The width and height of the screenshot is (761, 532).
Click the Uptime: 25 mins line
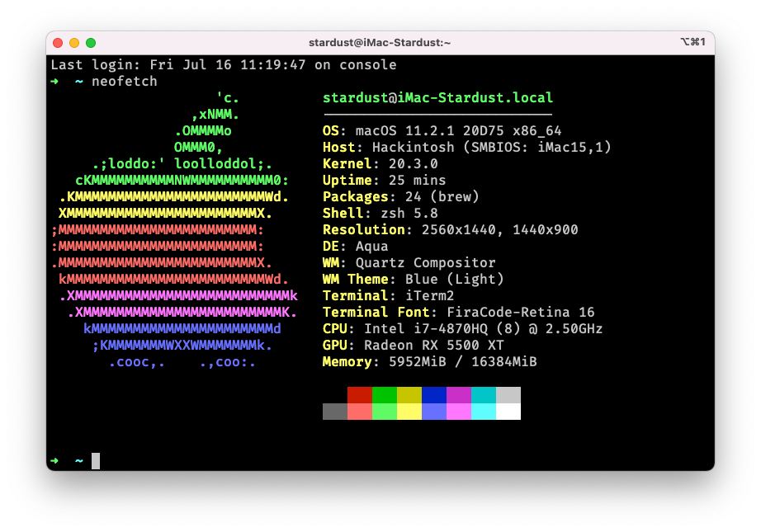tap(385, 181)
